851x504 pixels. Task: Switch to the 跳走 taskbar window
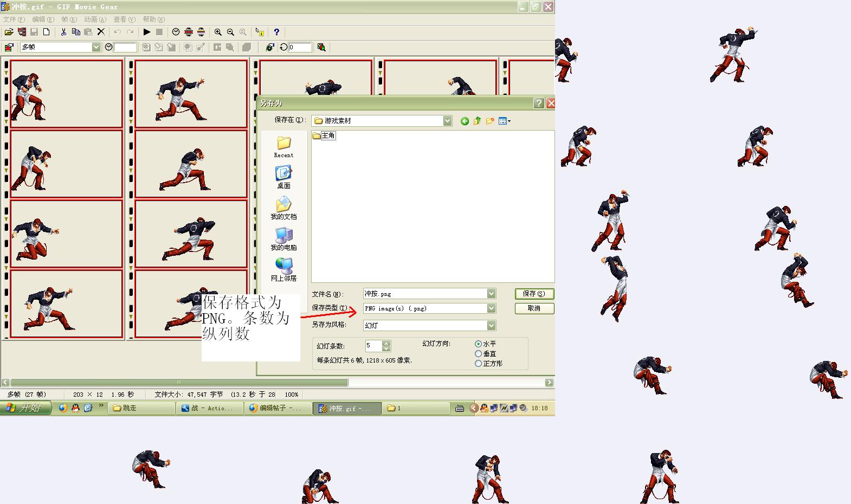[141, 408]
